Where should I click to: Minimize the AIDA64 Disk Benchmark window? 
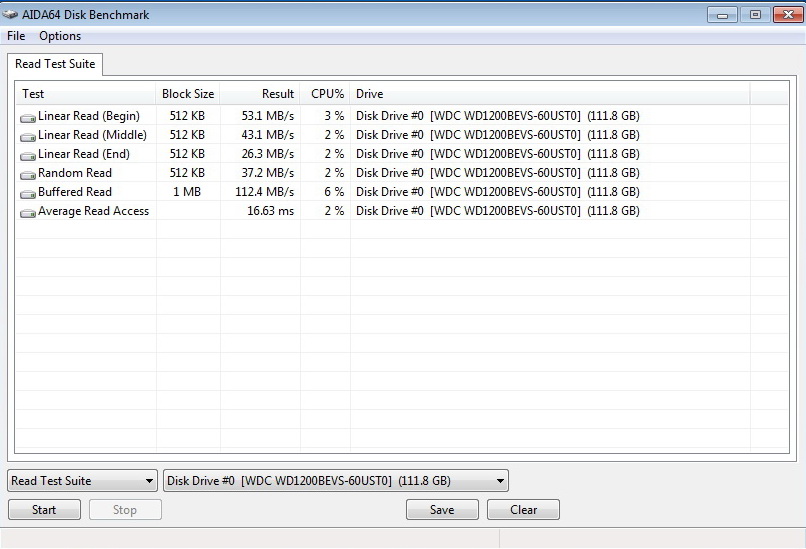point(722,14)
